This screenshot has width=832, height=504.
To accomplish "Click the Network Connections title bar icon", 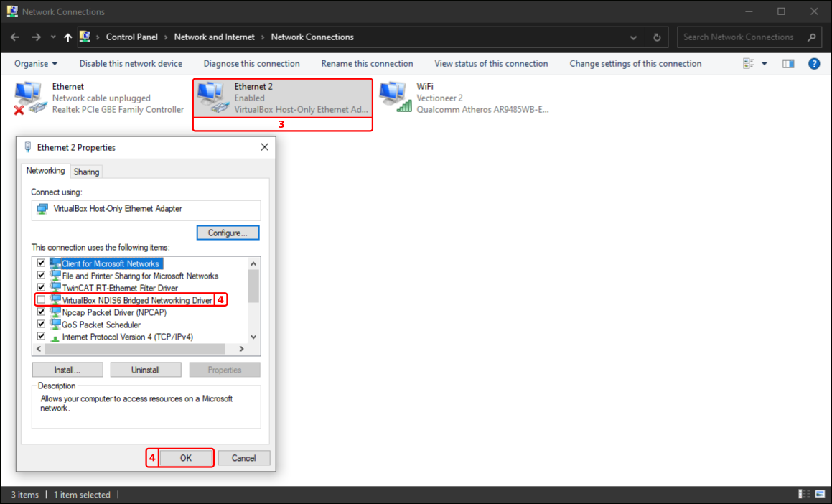I will coord(11,11).
